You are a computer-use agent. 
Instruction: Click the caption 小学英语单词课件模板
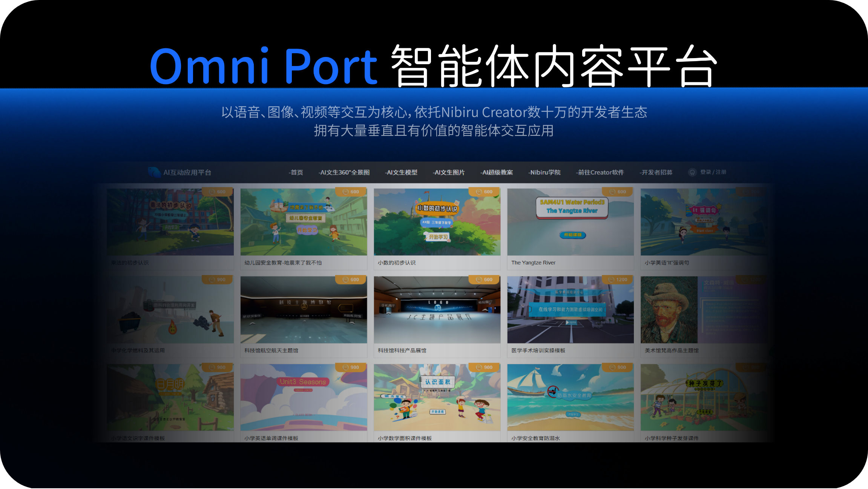tap(271, 438)
